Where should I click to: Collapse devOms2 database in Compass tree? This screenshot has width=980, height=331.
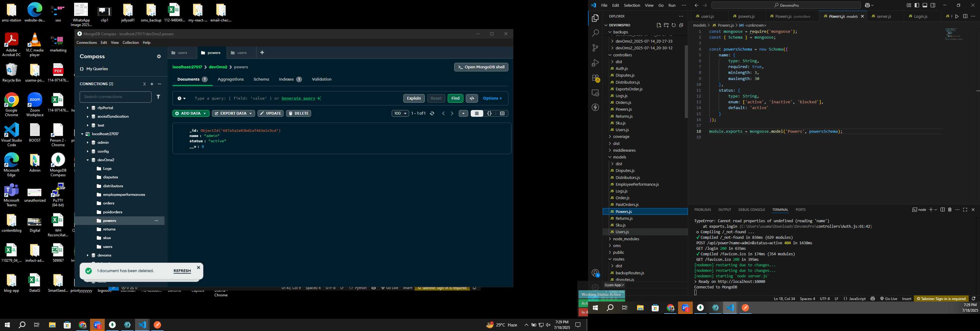tap(88, 160)
